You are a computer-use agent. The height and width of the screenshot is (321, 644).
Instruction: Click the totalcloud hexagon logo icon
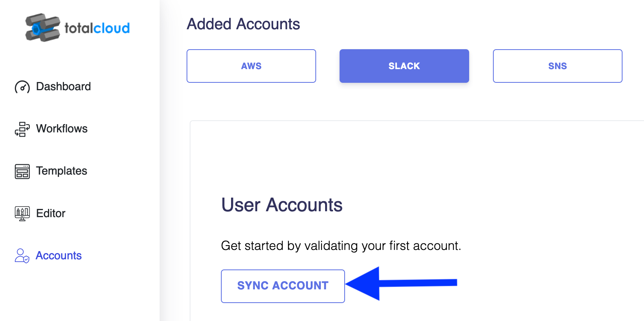tap(43, 28)
